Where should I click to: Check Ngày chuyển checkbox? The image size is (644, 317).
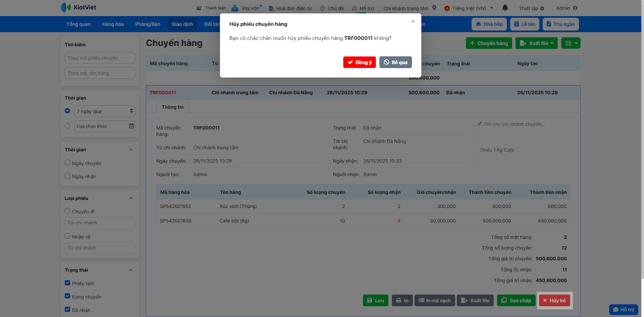click(68, 163)
